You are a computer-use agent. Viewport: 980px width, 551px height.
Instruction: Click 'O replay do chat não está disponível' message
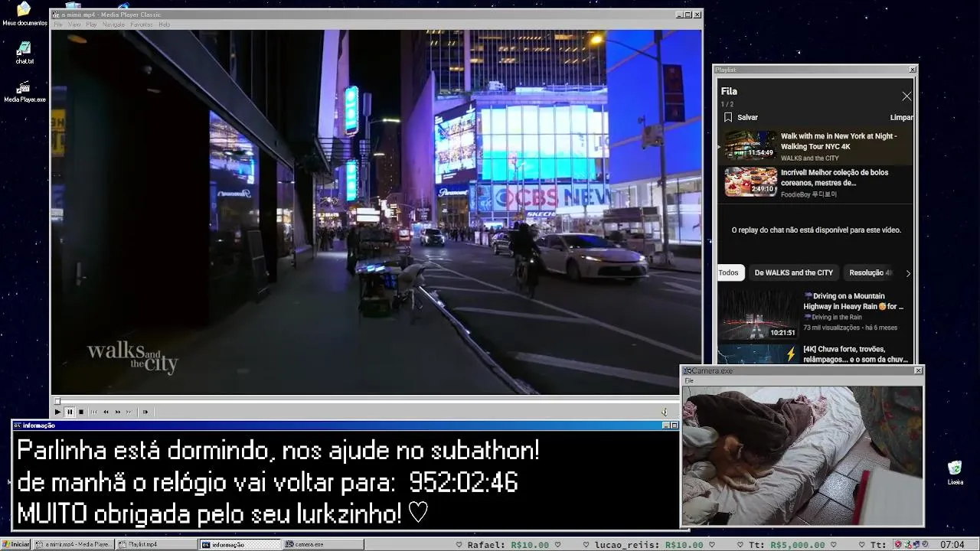(x=816, y=230)
